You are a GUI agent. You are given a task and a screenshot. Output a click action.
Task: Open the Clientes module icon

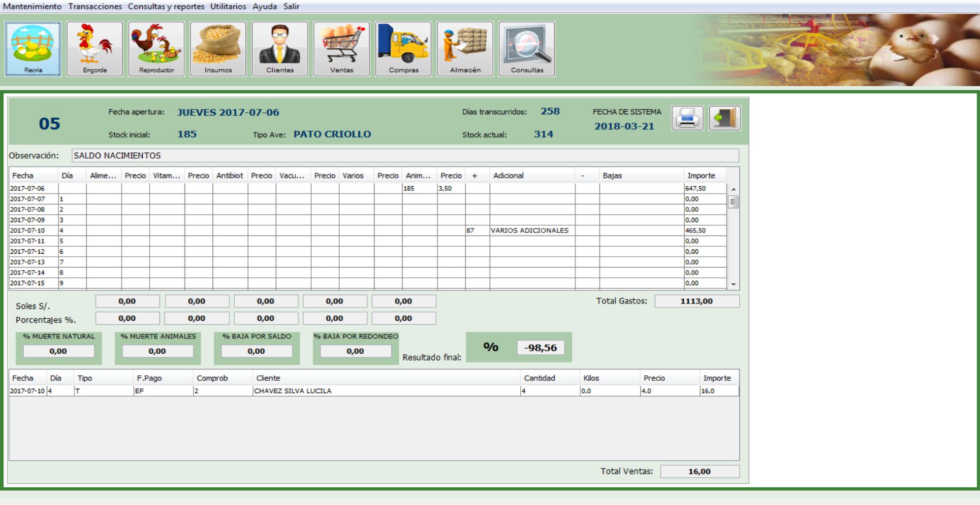280,49
